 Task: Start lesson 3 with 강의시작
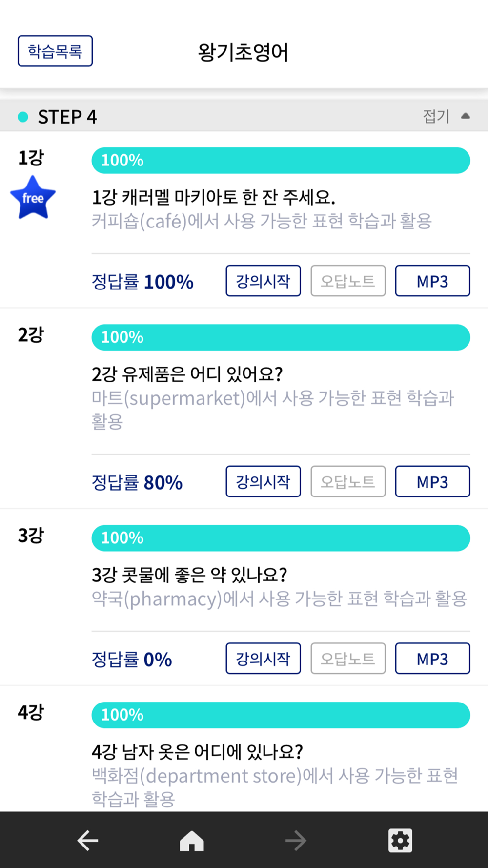(263, 659)
